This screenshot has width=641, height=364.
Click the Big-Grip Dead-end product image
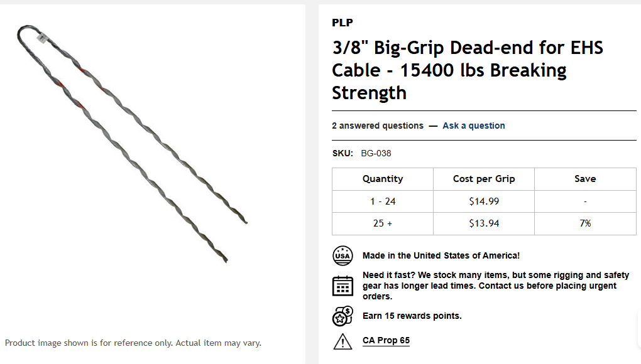(x=132, y=144)
